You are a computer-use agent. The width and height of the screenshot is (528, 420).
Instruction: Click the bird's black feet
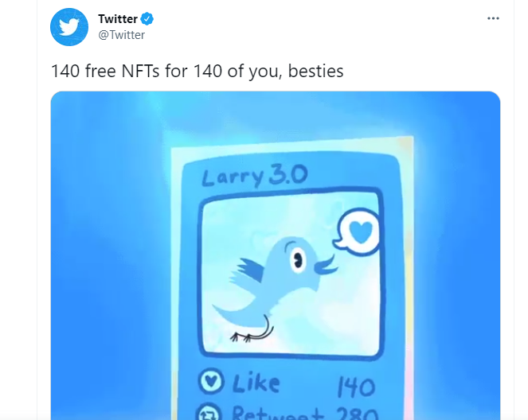click(242, 337)
